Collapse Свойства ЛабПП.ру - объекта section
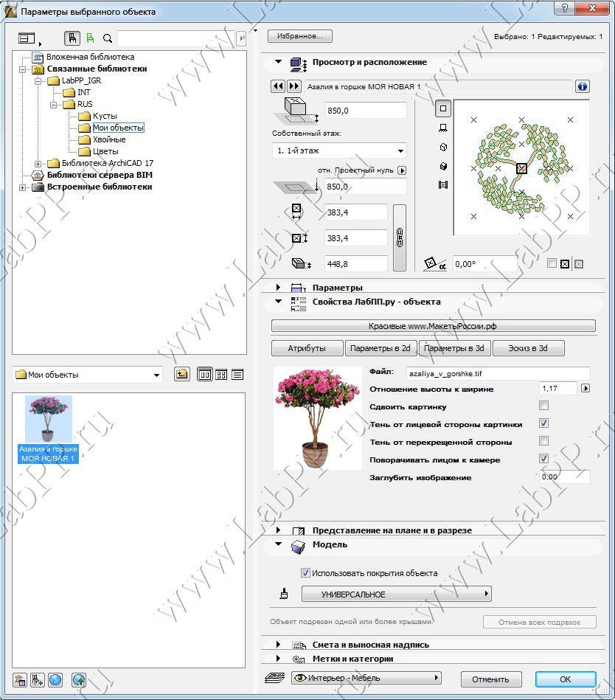The width and height of the screenshot is (615, 700). click(x=278, y=302)
